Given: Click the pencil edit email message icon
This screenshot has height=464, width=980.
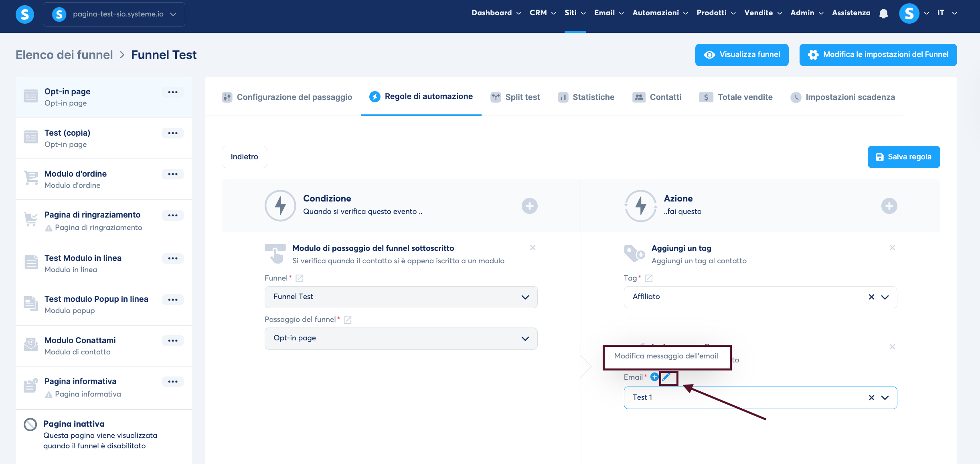Looking at the screenshot, I should pos(666,377).
